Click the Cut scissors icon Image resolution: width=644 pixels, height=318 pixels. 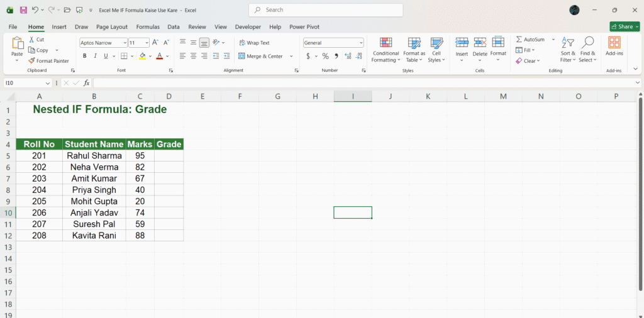coord(31,40)
